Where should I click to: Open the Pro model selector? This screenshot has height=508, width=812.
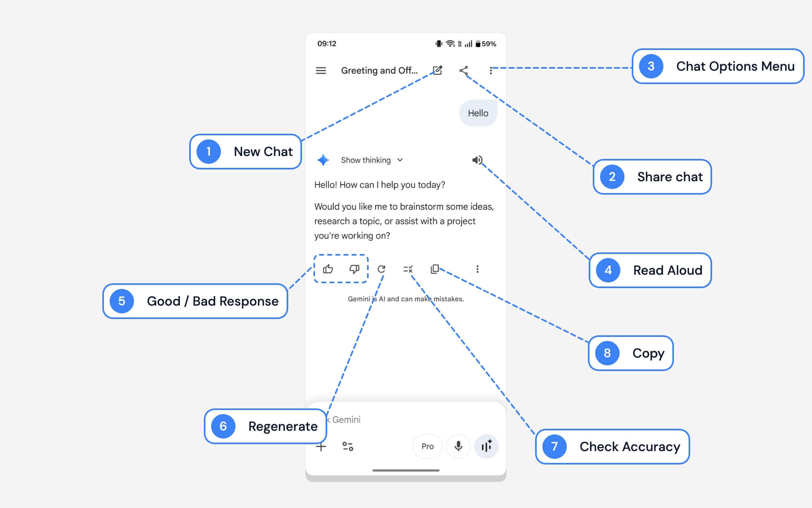[427, 446]
